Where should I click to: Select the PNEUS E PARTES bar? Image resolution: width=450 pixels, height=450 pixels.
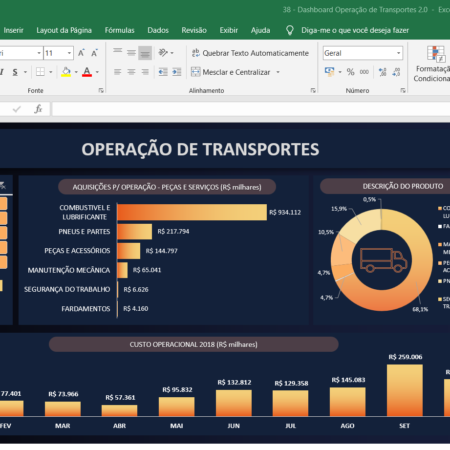pyautogui.click(x=135, y=231)
